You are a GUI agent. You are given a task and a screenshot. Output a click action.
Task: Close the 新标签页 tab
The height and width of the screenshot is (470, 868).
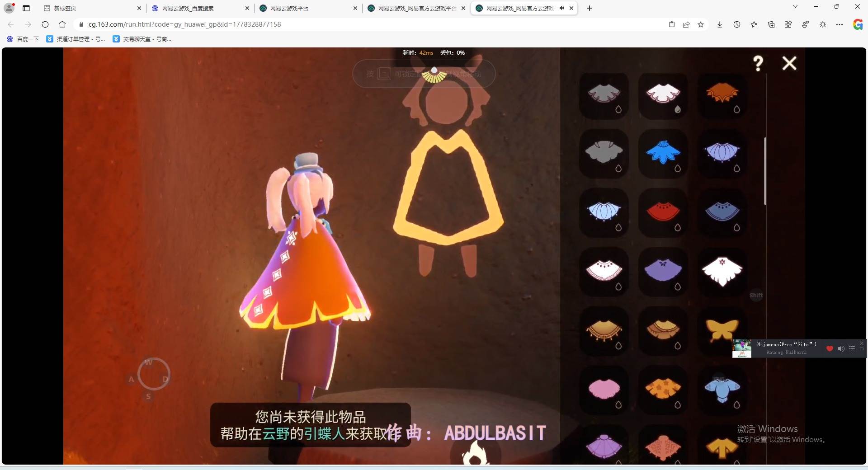tap(139, 8)
